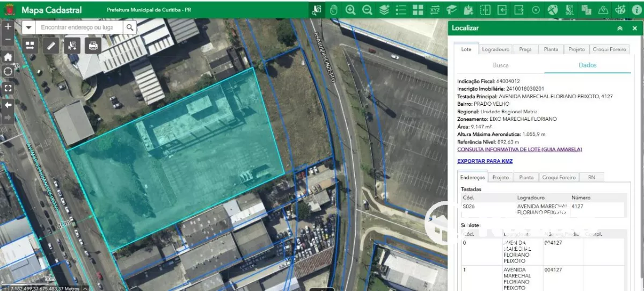The height and width of the screenshot is (291, 644).
Task: Click the print map icon
Action: coord(93,46)
